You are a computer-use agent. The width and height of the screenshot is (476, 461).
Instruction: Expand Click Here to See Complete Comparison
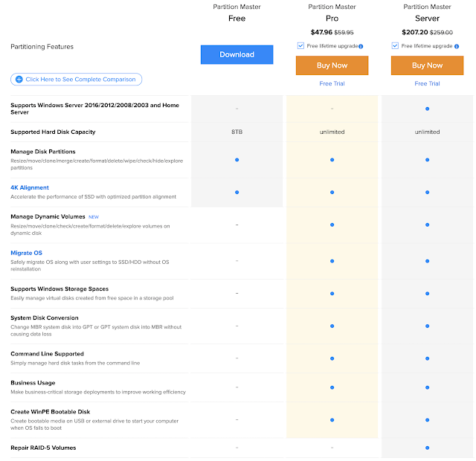tap(76, 79)
